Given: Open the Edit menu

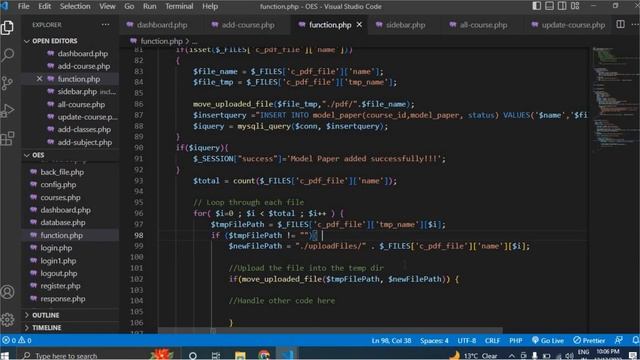Looking at the screenshot, I should [44, 6].
